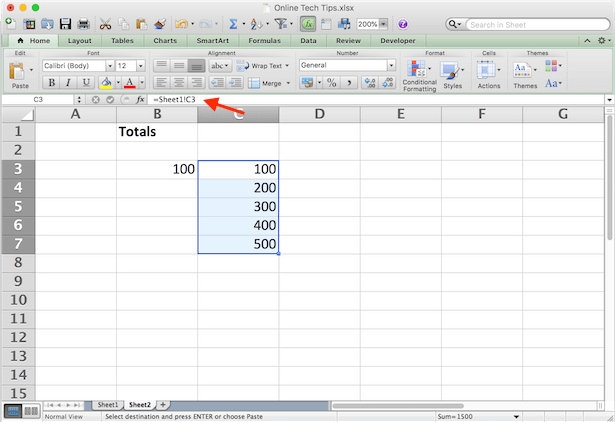Switch to the Sheet1 tab

point(107,404)
